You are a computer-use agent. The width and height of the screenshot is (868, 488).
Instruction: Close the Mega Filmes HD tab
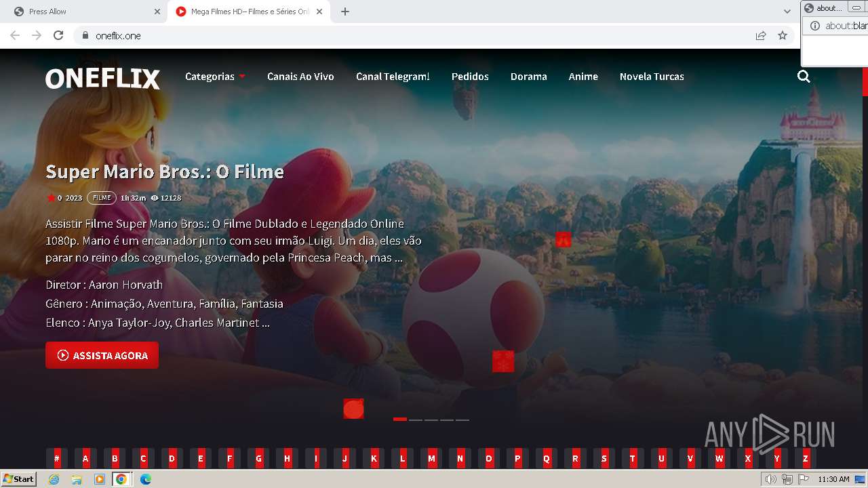pyautogui.click(x=319, y=12)
